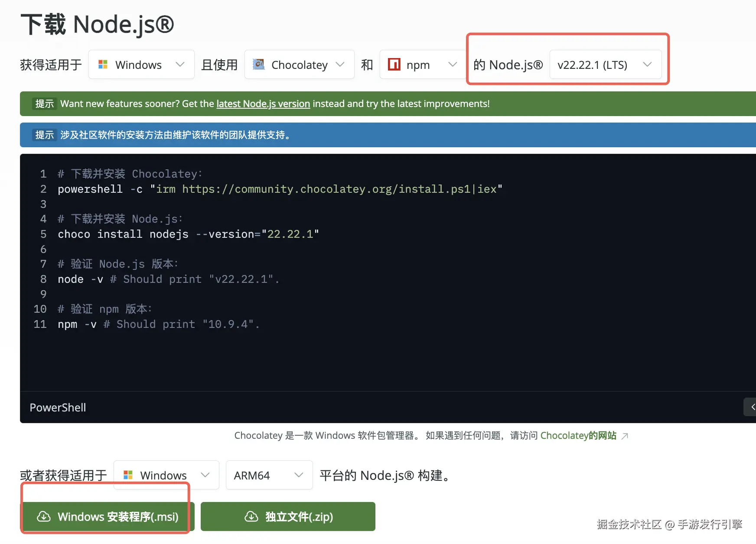756x544 pixels.
Task: Click the 提示 badge in the green banner
Action: coord(45,104)
